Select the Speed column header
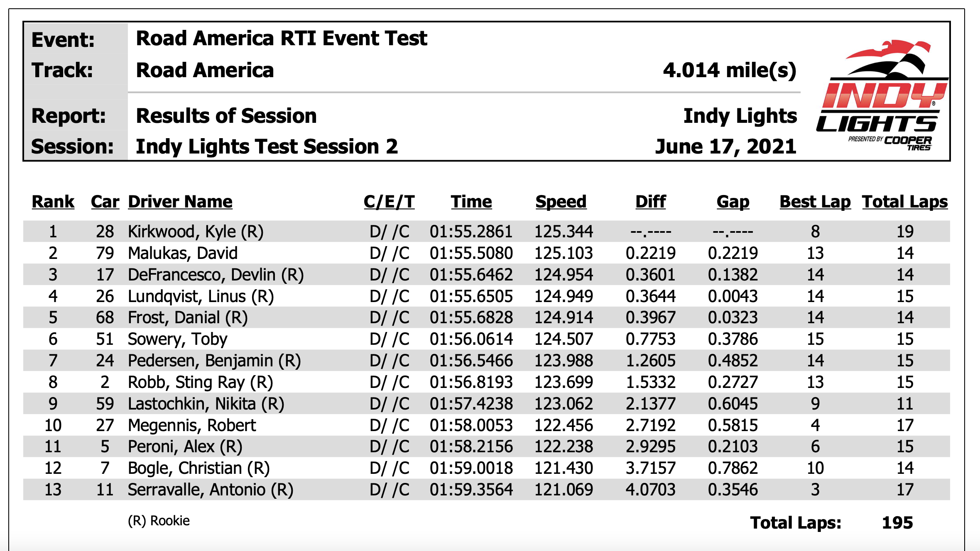Viewport: 980px width, 551px height. pyautogui.click(x=561, y=202)
